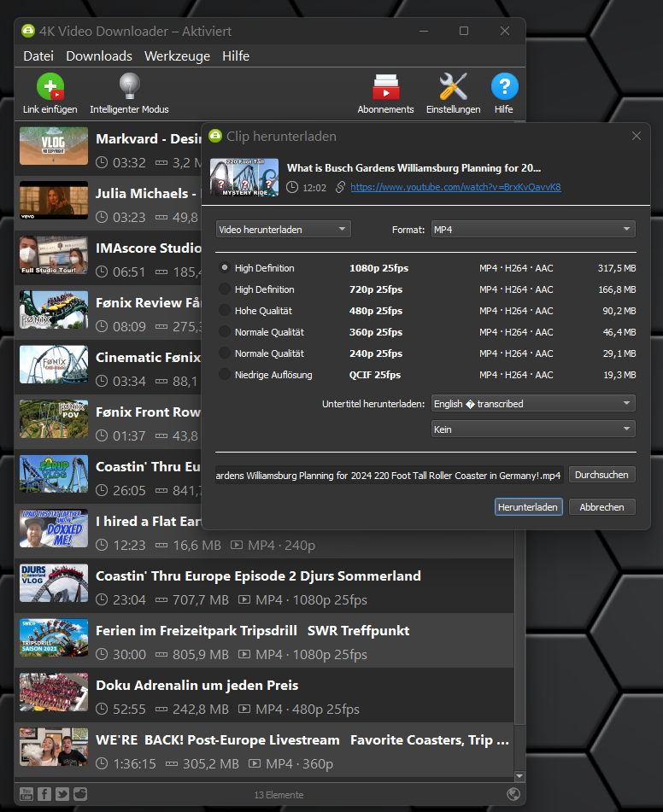Click the '13 Elemente' status text
This screenshot has width=663, height=812.
279,794
